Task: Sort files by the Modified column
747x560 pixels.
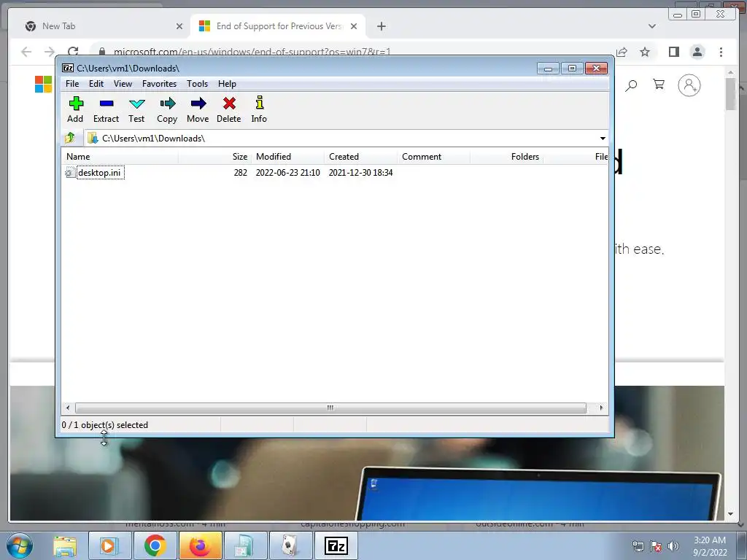Action: pyautogui.click(x=287, y=157)
